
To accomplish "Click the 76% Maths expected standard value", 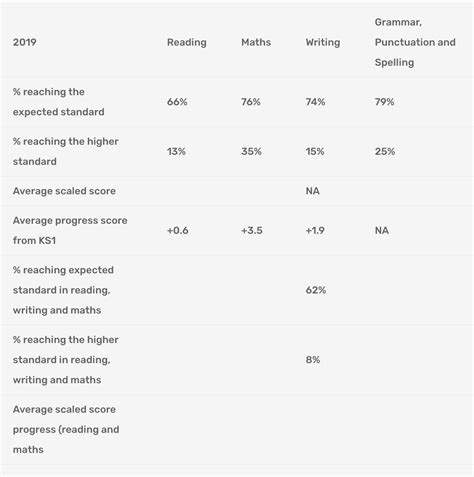I will (251, 102).
